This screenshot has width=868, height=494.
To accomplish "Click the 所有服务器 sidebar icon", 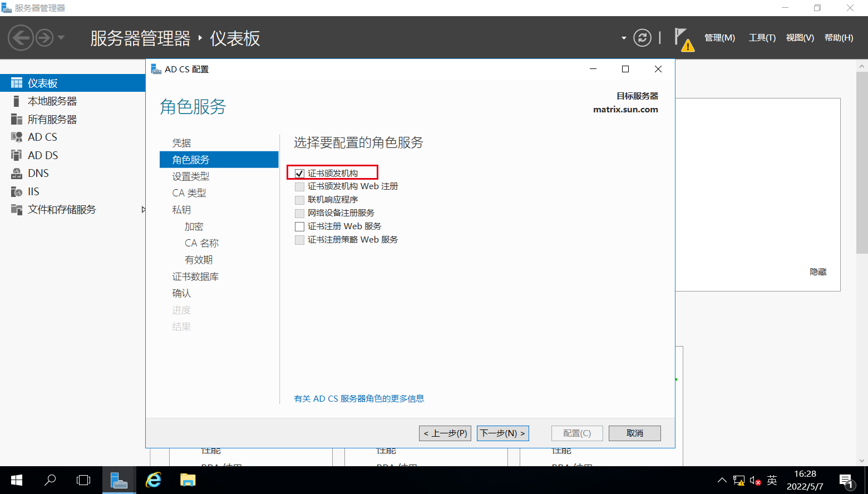I will tap(17, 119).
